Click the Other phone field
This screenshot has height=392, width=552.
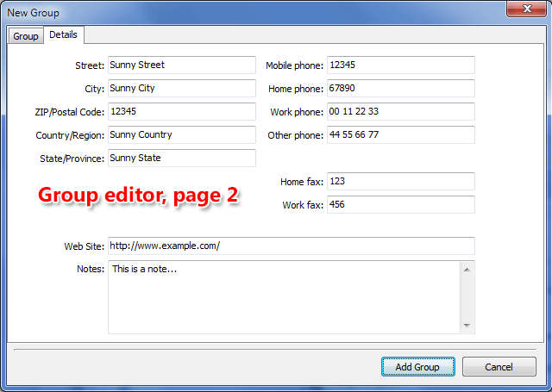coord(400,134)
